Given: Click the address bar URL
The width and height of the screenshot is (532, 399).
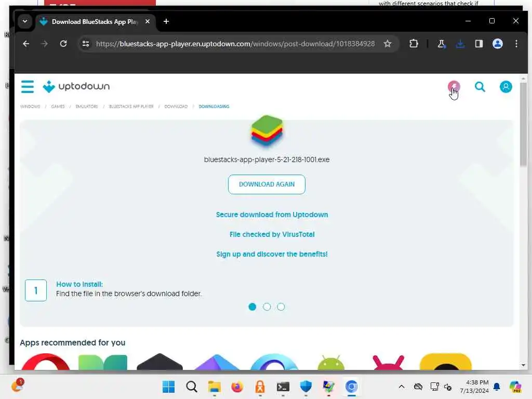Looking at the screenshot, I should 235,44.
